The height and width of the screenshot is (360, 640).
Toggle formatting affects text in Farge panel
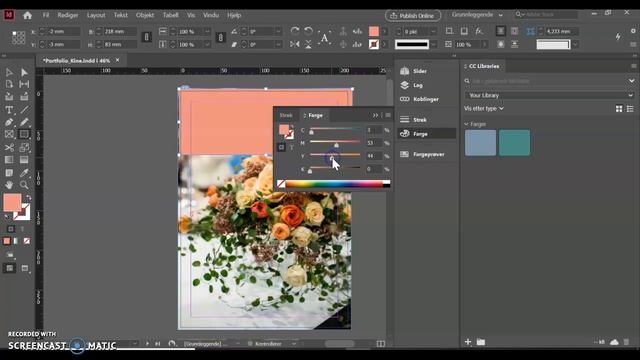coord(291,147)
